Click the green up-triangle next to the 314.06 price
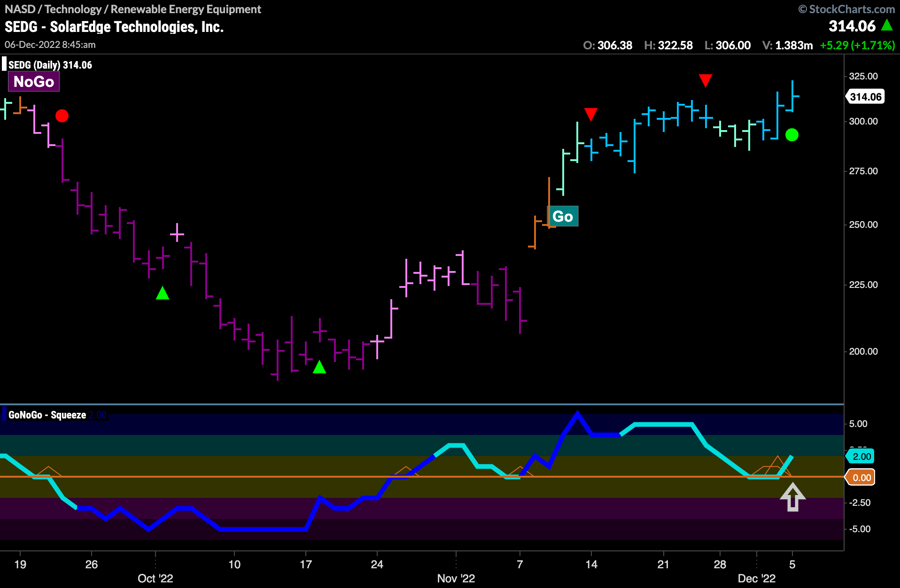Image resolution: width=900 pixels, height=588 pixels. tap(887, 25)
